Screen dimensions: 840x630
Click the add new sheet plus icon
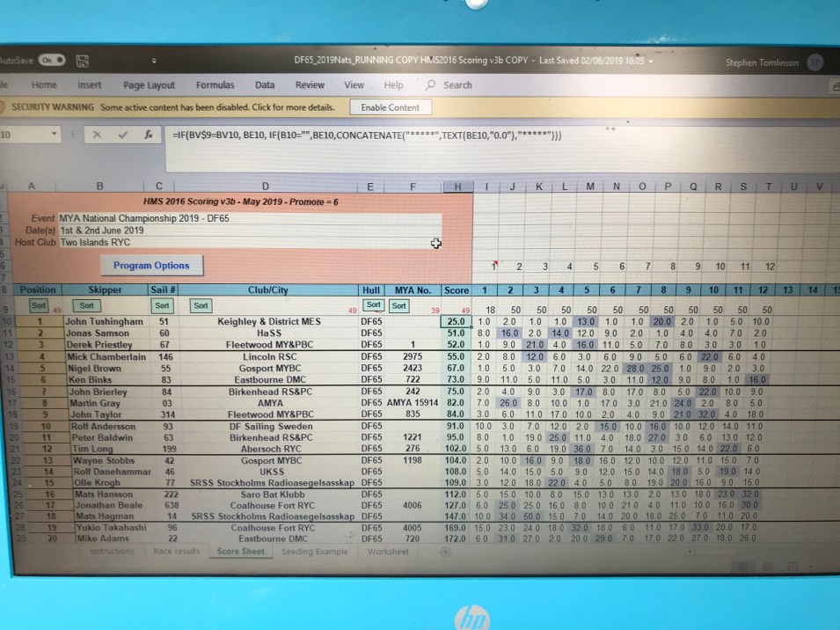(x=445, y=552)
